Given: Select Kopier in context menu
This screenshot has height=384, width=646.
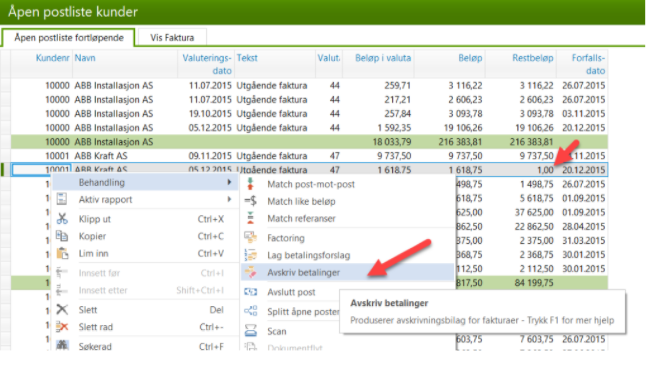Looking at the screenshot, I should click(145, 236).
